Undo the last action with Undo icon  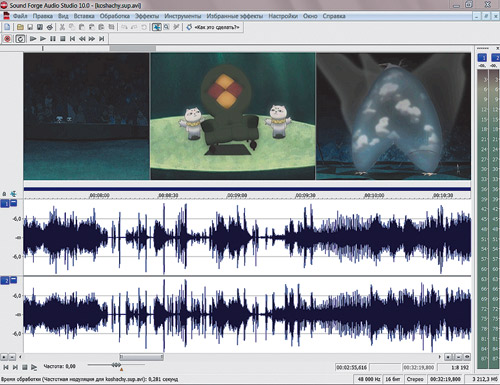[124, 27]
